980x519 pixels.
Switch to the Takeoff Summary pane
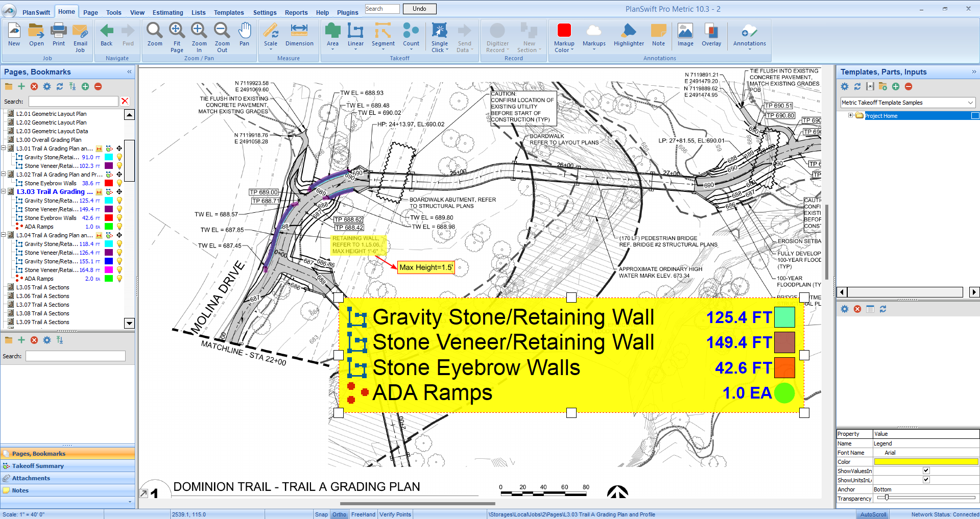[x=67, y=466]
